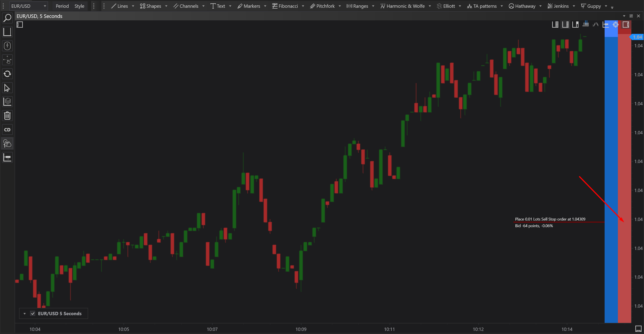Click the crosshair target icon at top right
Screen dimensions: 644x334
[x=615, y=25]
